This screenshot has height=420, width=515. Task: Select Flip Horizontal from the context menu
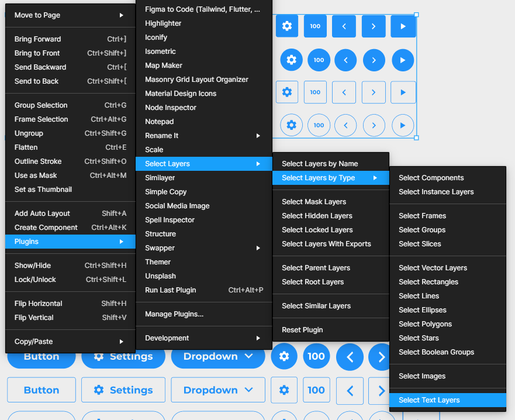pos(70,304)
